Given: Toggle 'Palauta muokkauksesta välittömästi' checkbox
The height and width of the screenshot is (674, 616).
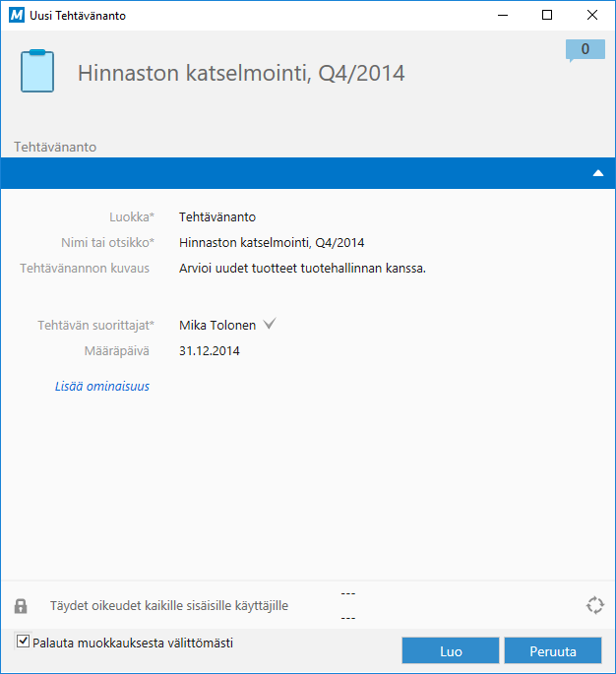Looking at the screenshot, I should [x=24, y=643].
